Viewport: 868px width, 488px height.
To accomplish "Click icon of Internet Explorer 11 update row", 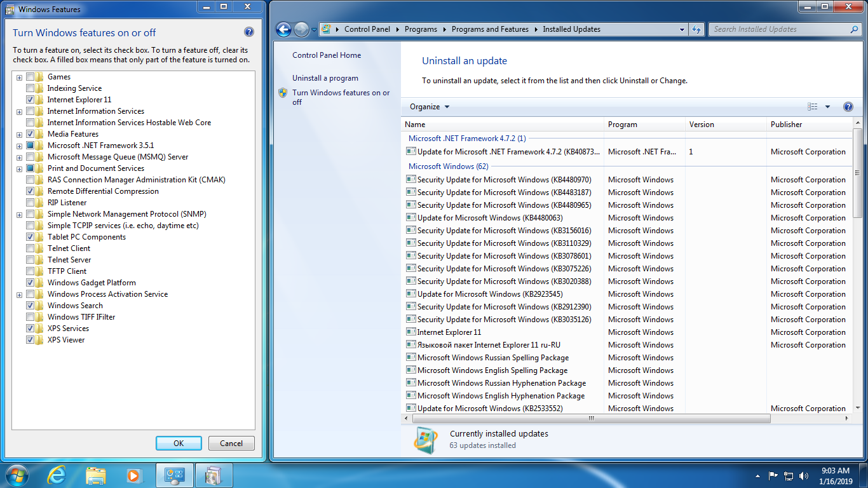I will point(410,332).
